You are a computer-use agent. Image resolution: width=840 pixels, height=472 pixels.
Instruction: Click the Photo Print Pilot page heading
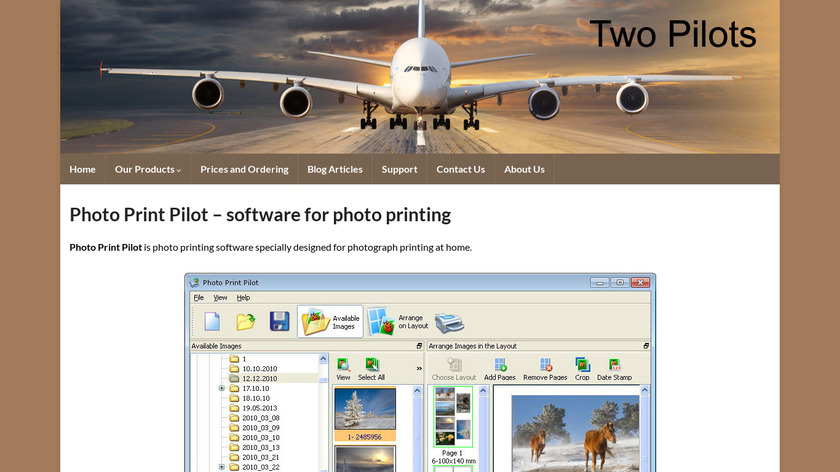point(260,215)
